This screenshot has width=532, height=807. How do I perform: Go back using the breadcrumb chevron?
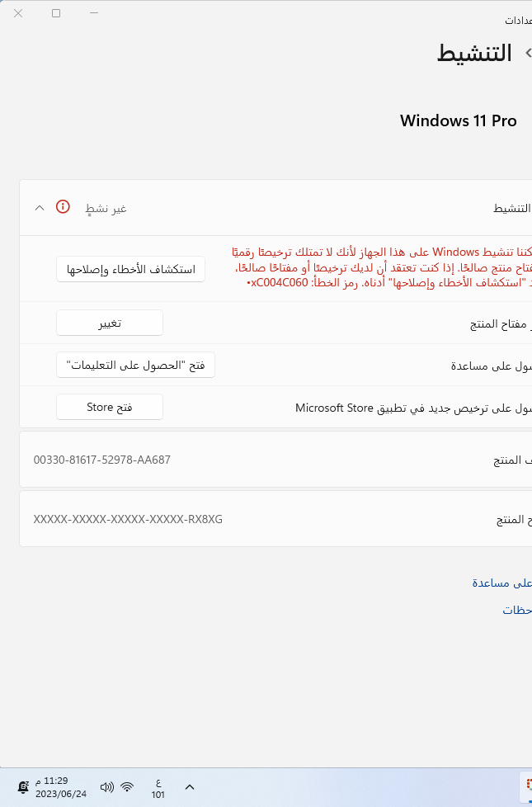point(528,53)
